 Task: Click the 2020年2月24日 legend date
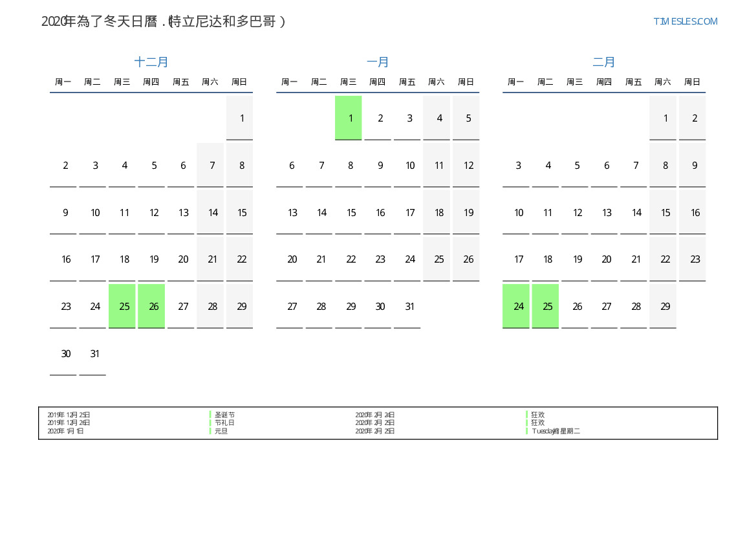click(375, 415)
